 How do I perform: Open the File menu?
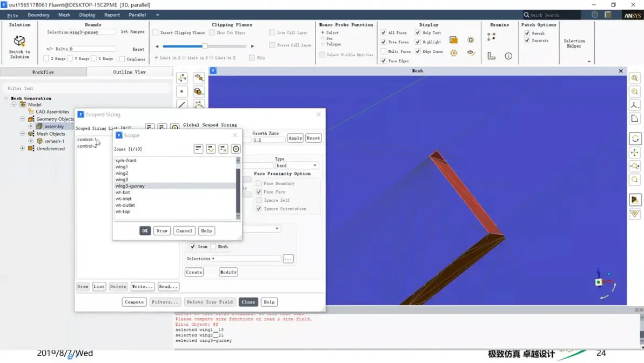pos(13,15)
